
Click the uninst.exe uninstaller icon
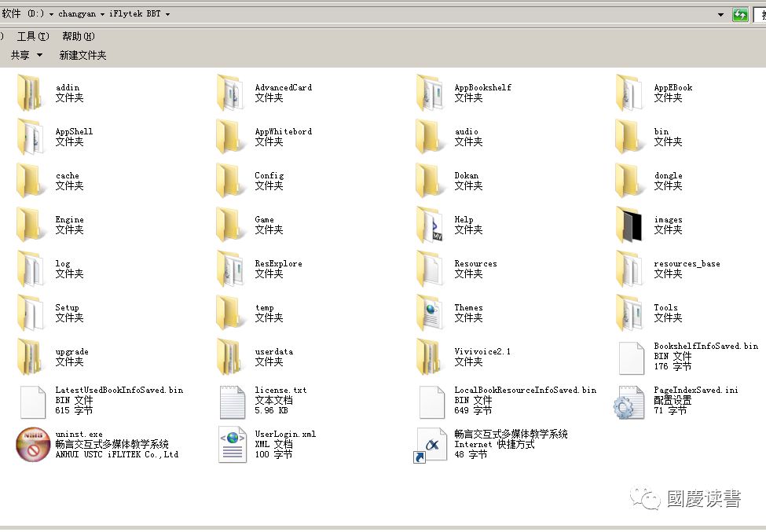click(x=33, y=444)
